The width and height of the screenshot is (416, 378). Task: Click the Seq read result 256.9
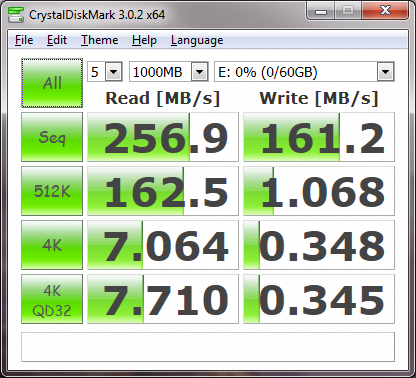(x=163, y=137)
